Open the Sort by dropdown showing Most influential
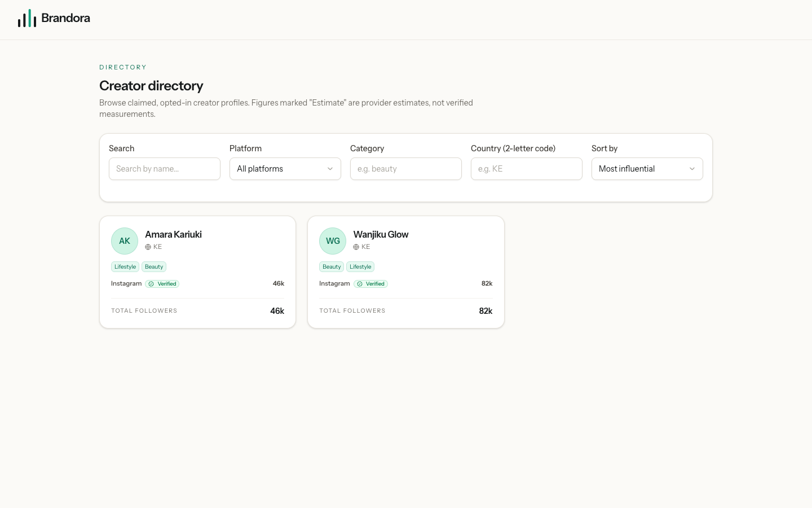This screenshot has height=508, width=812. pos(647,169)
